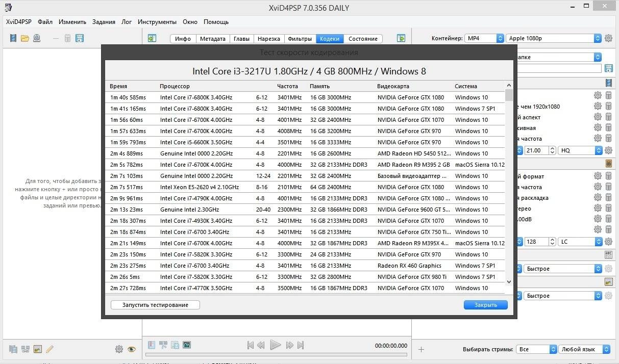Open the Apple 1080p preset dropdown
Screen dimensions: 619x364
(554, 38)
